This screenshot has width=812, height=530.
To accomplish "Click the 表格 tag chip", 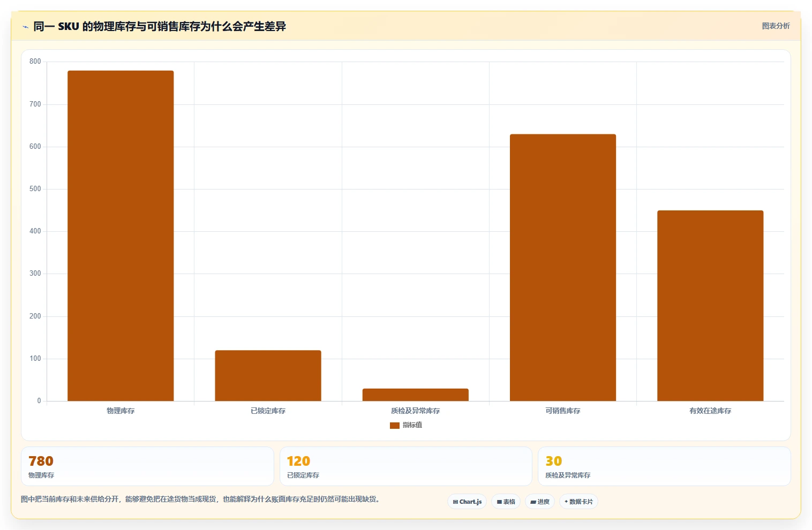I will 506,502.
